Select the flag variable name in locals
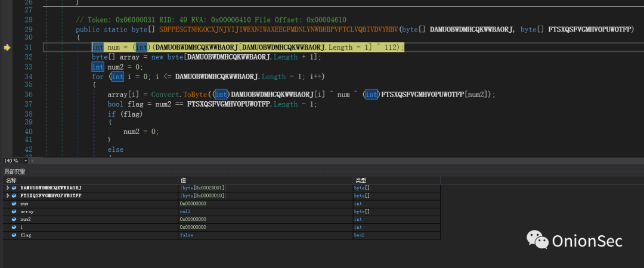 26,235
